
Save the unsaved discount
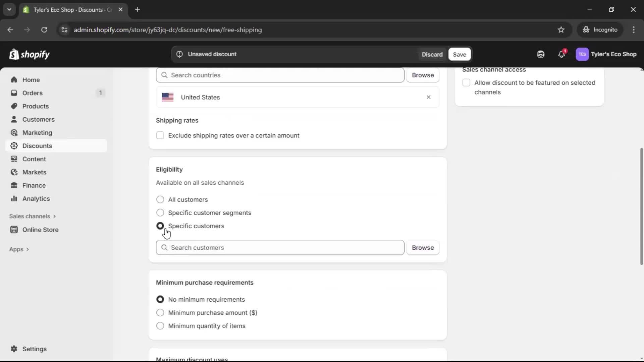(x=459, y=54)
